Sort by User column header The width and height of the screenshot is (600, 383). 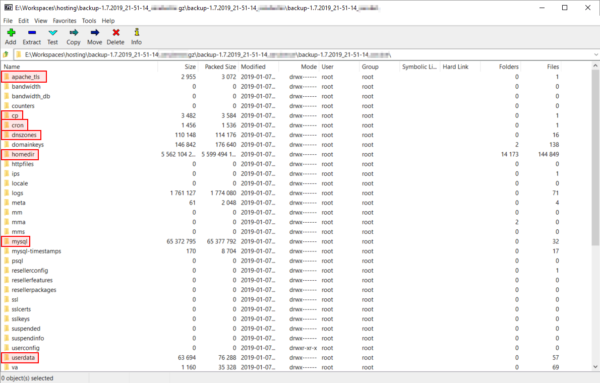coord(328,67)
